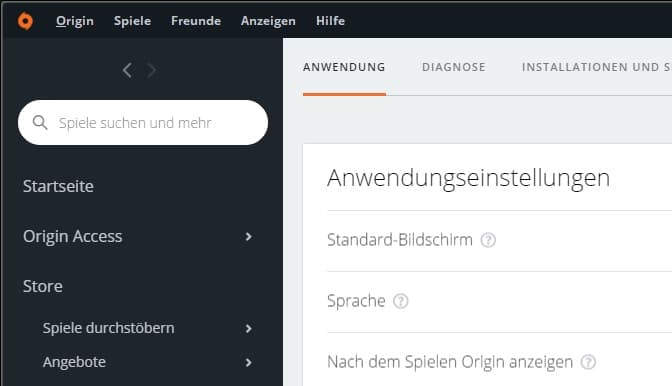Switch to the Diagnose tab

(454, 67)
